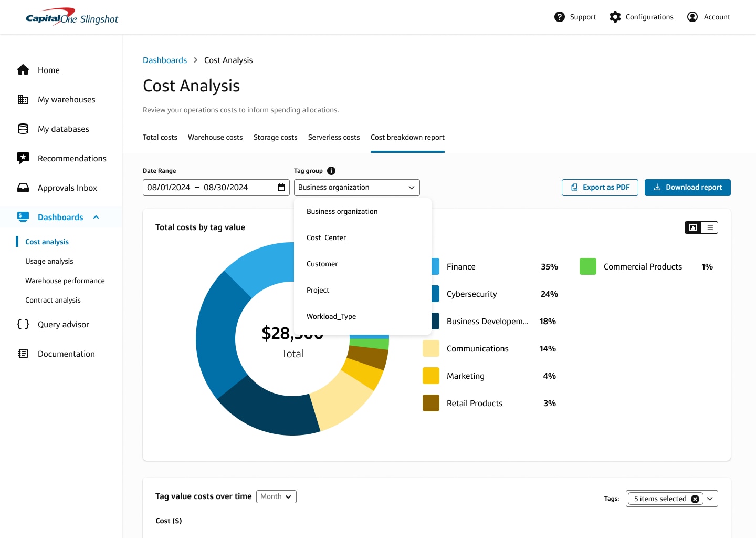Toggle the chart view for total costs
Viewport: 756px width, 538px height.
click(x=693, y=227)
